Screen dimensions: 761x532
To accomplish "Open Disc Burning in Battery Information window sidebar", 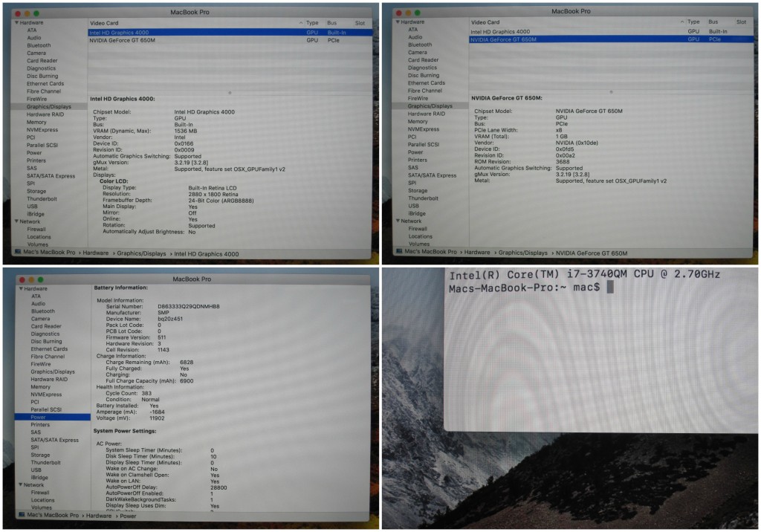I will click(x=46, y=341).
